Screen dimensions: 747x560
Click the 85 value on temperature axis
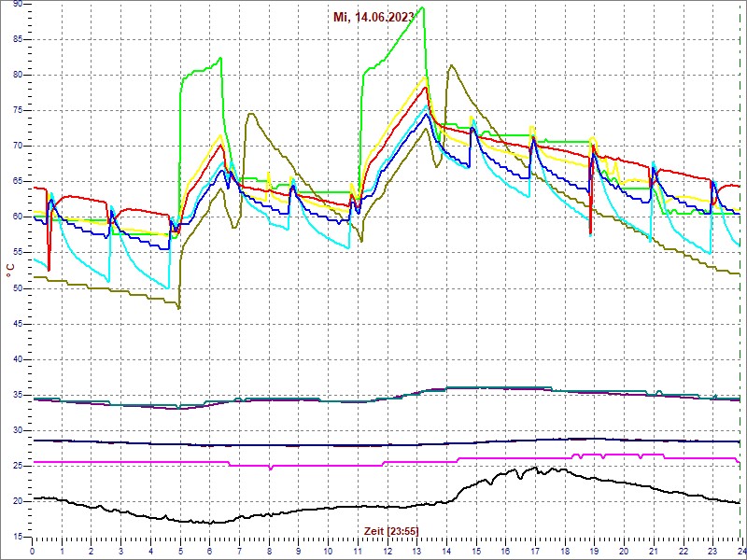pos(18,39)
